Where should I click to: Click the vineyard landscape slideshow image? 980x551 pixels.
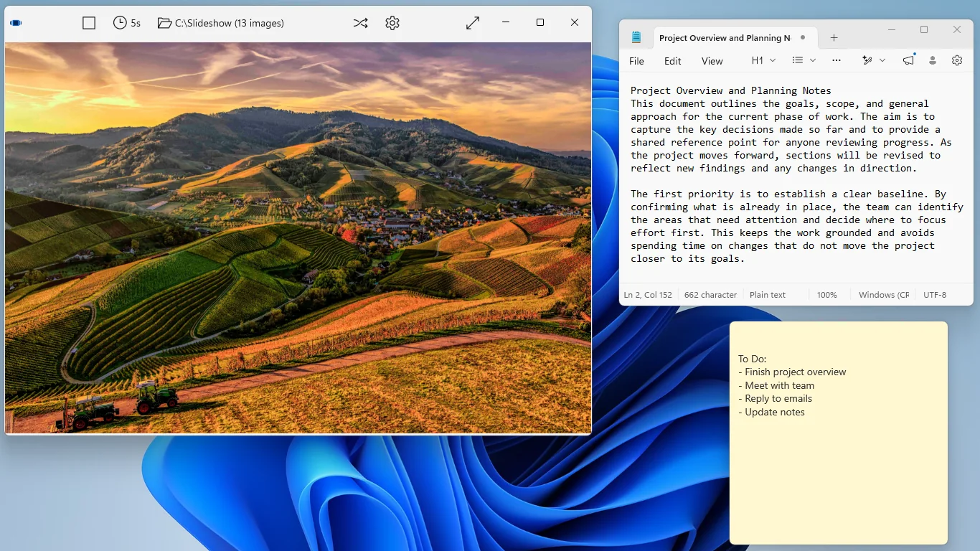click(x=298, y=237)
